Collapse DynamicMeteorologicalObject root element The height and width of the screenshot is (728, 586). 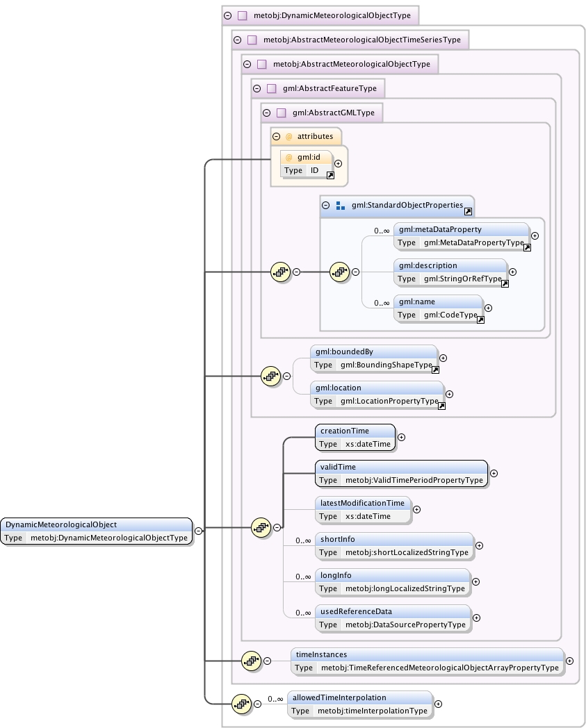tap(198, 531)
